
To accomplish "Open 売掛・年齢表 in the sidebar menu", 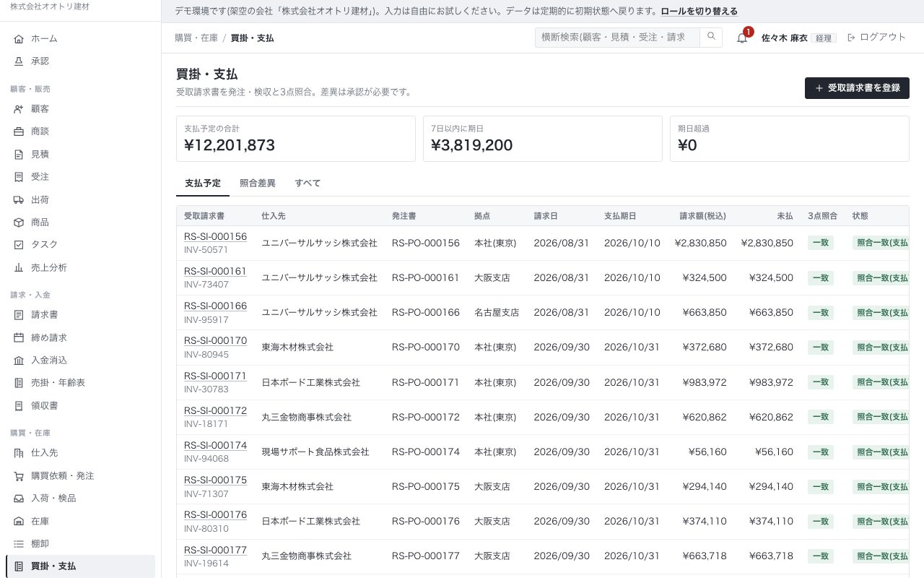I will coord(80,383).
